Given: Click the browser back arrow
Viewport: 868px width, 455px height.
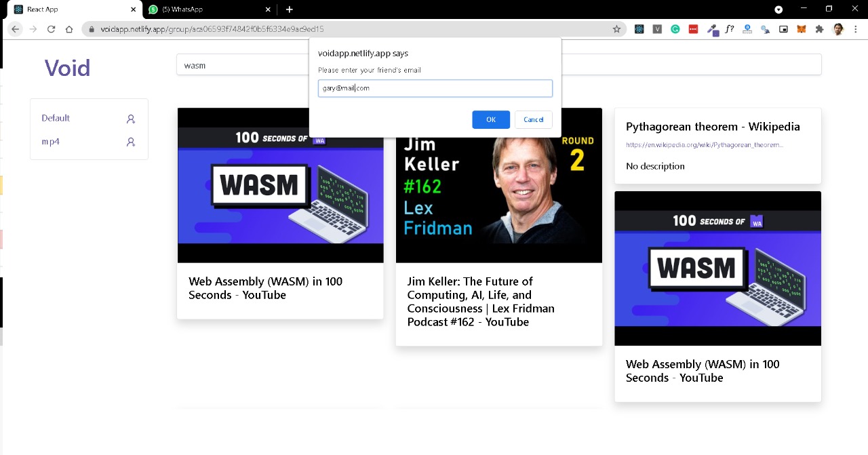Looking at the screenshot, I should [x=15, y=29].
